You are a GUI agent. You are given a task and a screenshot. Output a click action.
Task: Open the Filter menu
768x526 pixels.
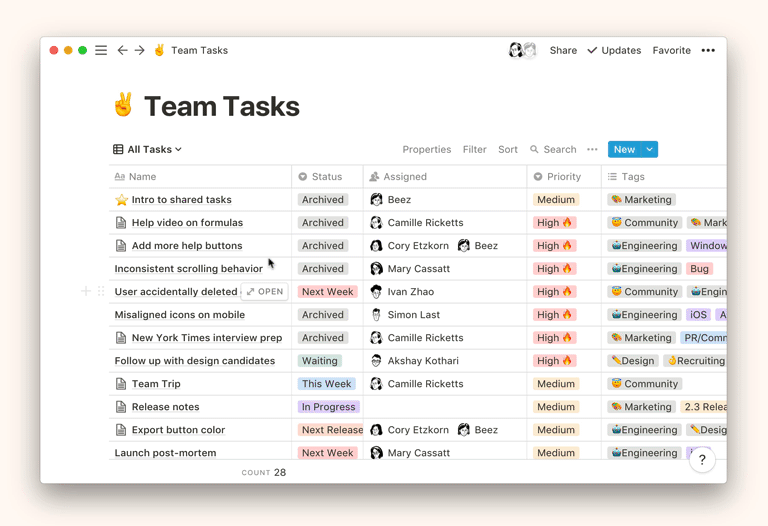[474, 149]
